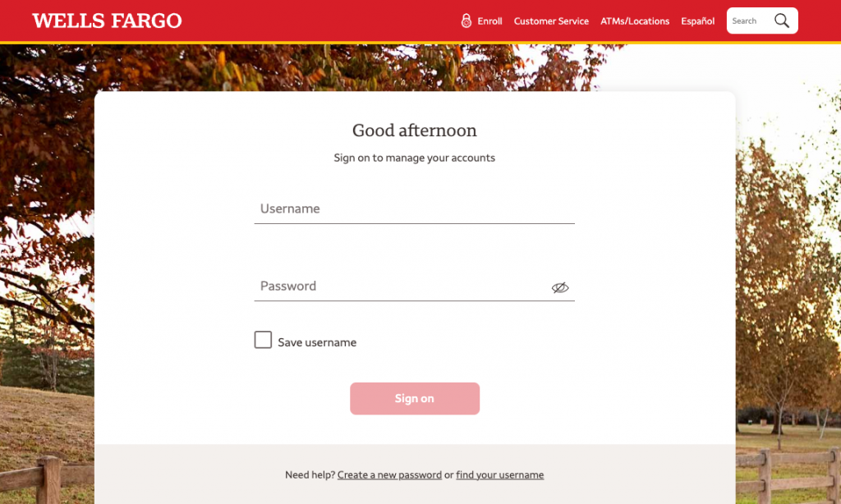
Task: Click the lock icon beside Enroll
Action: click(465, 21)
